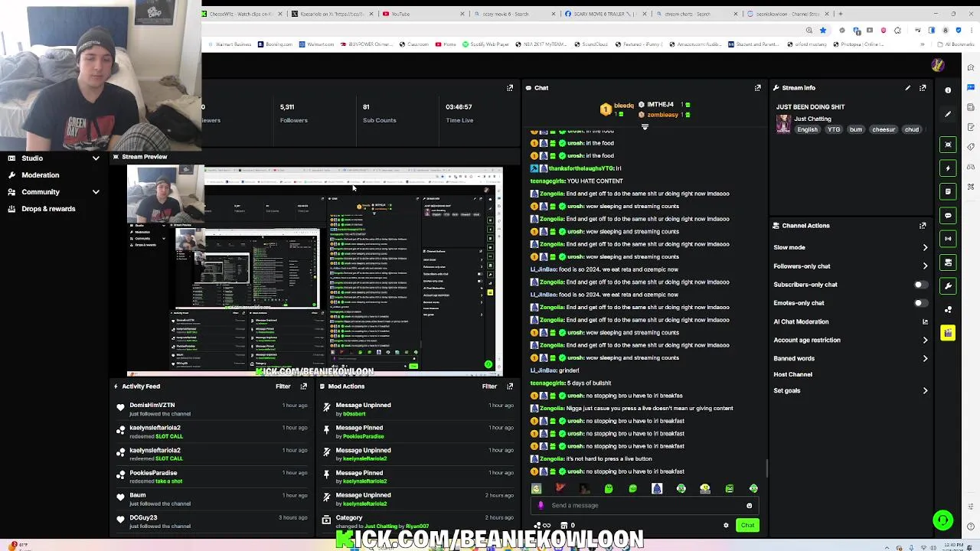Open AI Chat Moderation stats icon
This screenshot has width=980, height=551.
pos(925,322)
